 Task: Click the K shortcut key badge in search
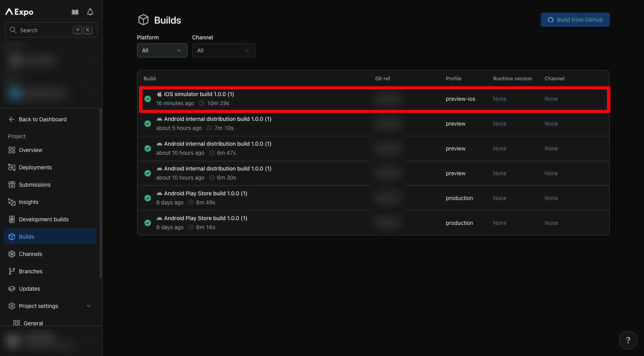click(88, 30)
